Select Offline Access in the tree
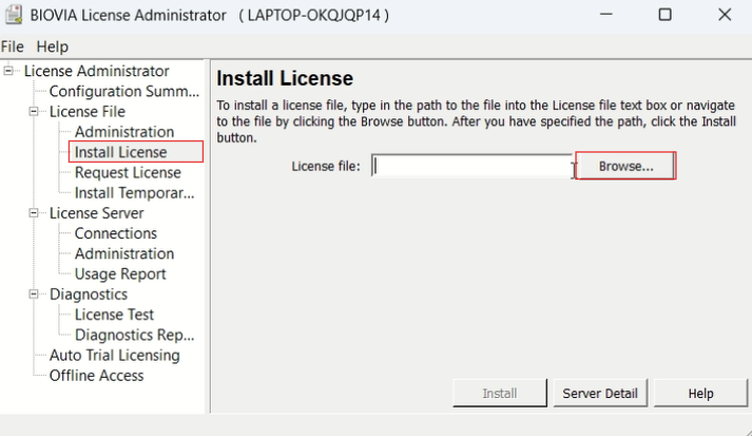This screenshot has width=752, height=437. (96, 375)
